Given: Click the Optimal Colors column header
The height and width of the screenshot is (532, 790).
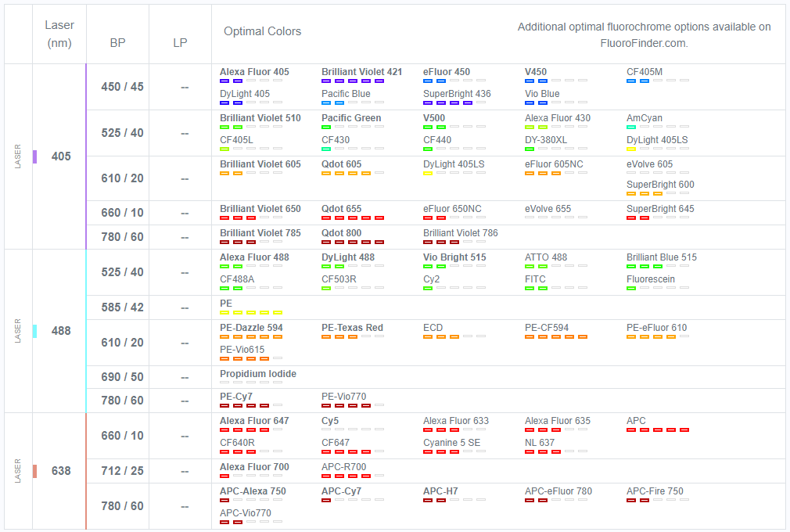Looking at the screenshot, I should 263,31.
